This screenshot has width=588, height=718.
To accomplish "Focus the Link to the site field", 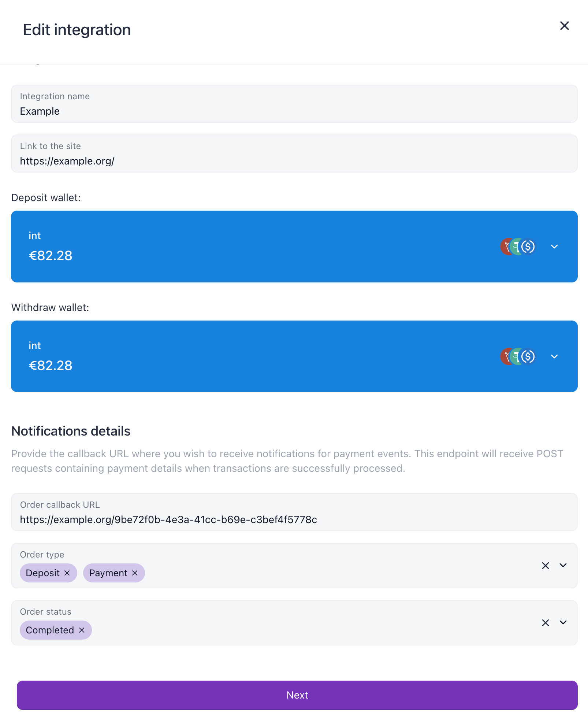I will click(x=294, y=153).
